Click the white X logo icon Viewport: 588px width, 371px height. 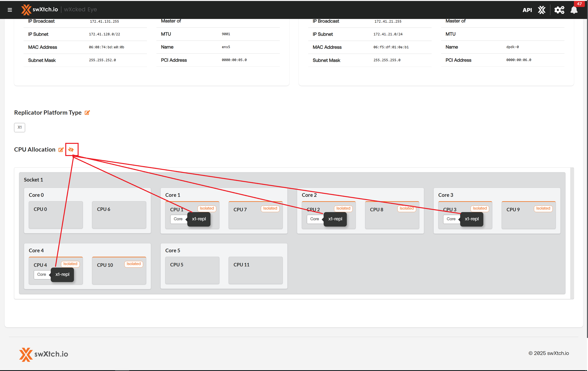pos(541,10)
